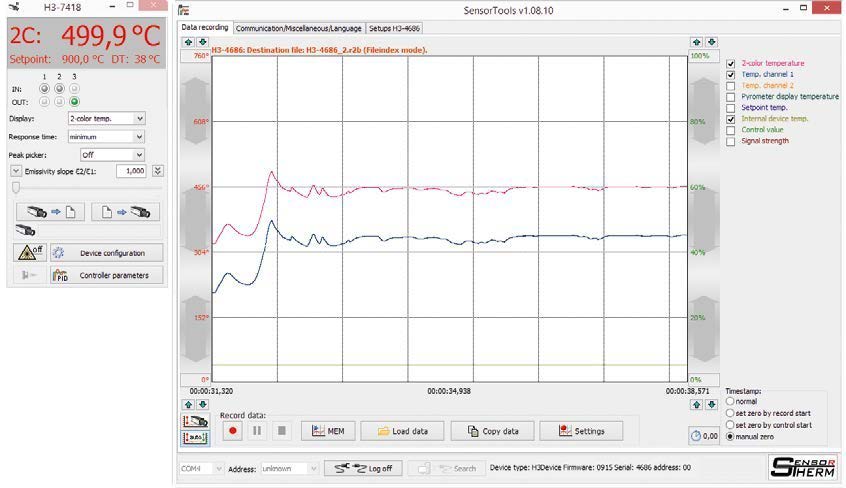Click the SensorTools app icon in title bar
The image size is (846, 488).
(x=184, y=10)
